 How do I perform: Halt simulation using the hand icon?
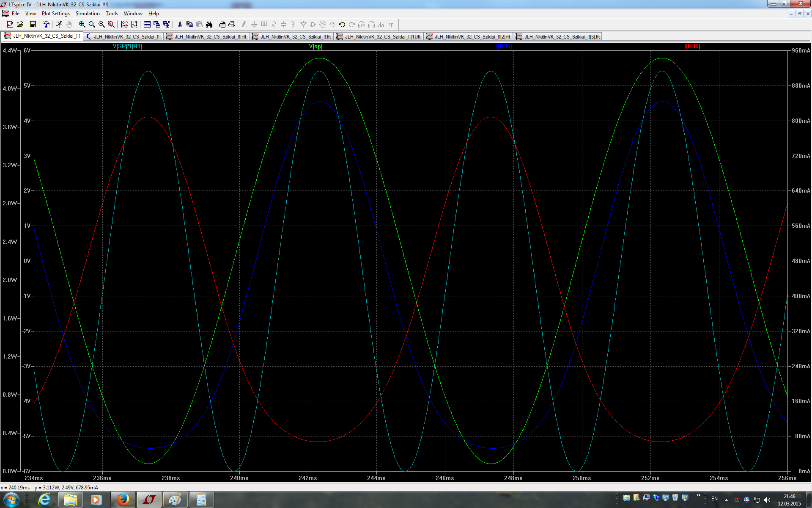[69, 25]
